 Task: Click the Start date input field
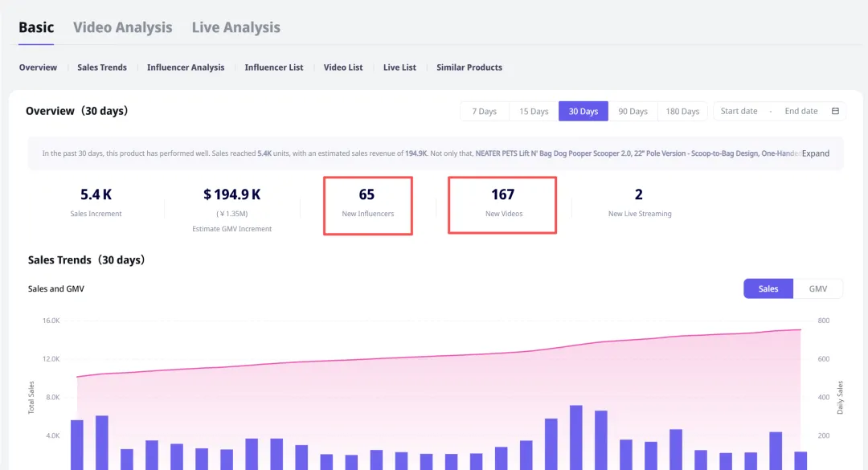(739, 111)
